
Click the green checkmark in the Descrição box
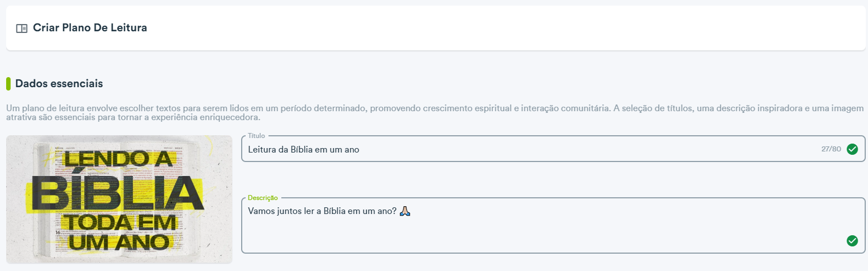852,241
